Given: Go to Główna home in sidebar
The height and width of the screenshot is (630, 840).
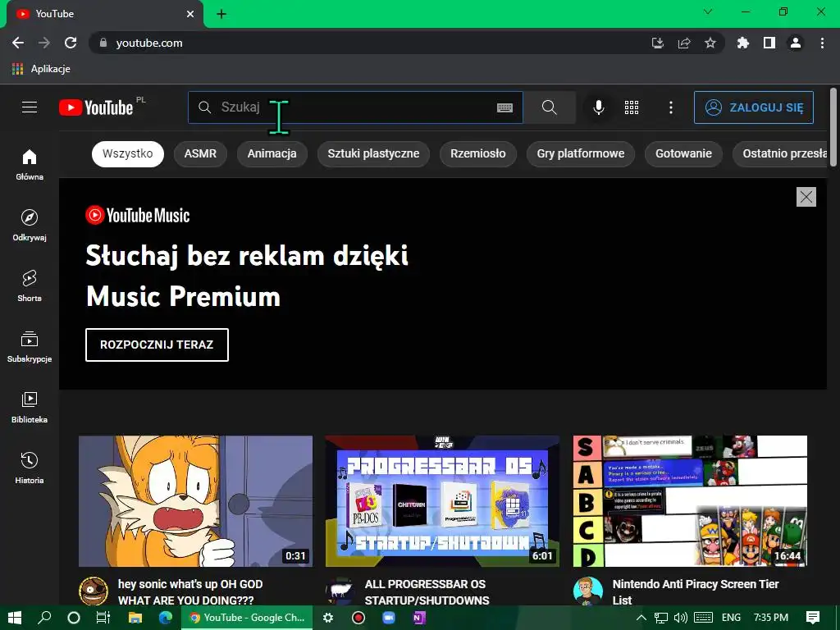Looking at the screenshot, I should 30,164.
